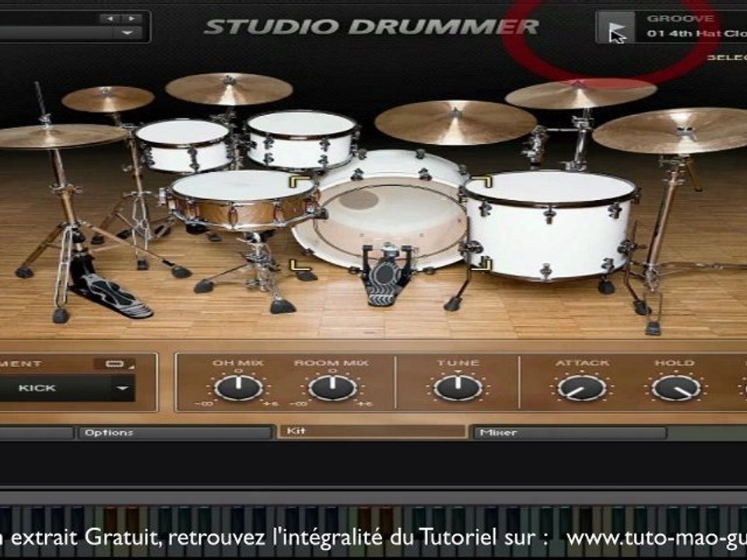Hit the large ride cymbal above kick
The width and height of the screenshot is (747, 560).
(455, 122)
